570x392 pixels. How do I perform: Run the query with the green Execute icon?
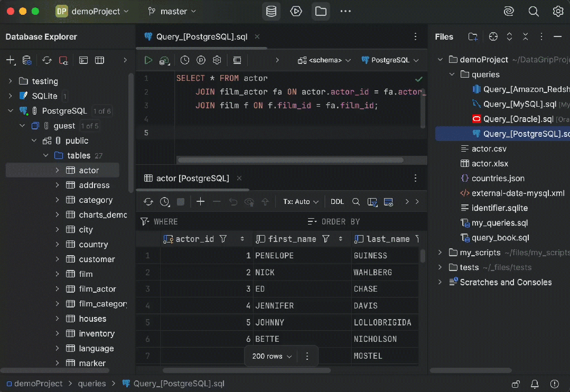coord(148,60)
